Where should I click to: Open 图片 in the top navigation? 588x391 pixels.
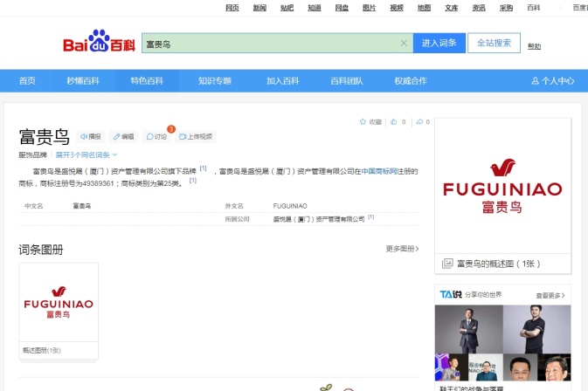point(369,8)
